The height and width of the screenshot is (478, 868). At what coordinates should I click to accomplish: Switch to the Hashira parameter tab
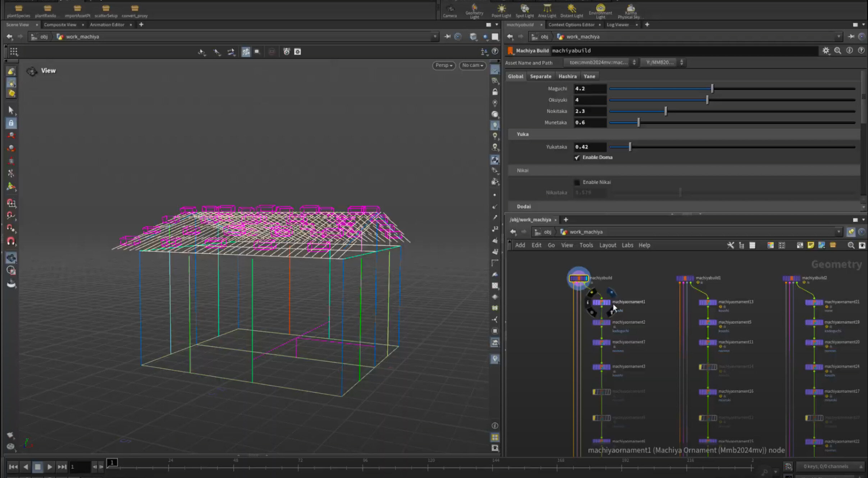(x=567, y=76)
